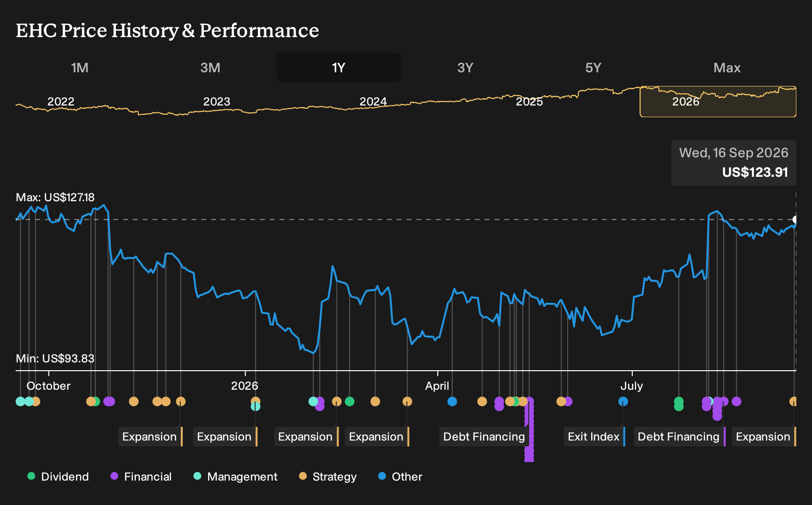Click the teal Management marker below the 2026 tick

pyautogui.click(x=256, y=406)
